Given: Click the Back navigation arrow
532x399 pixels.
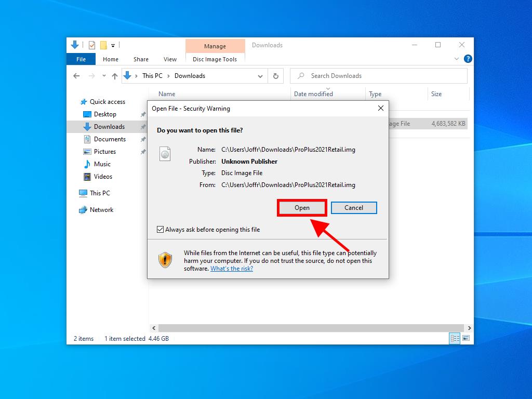Looking at the screenshot, I should coord(77,76).
